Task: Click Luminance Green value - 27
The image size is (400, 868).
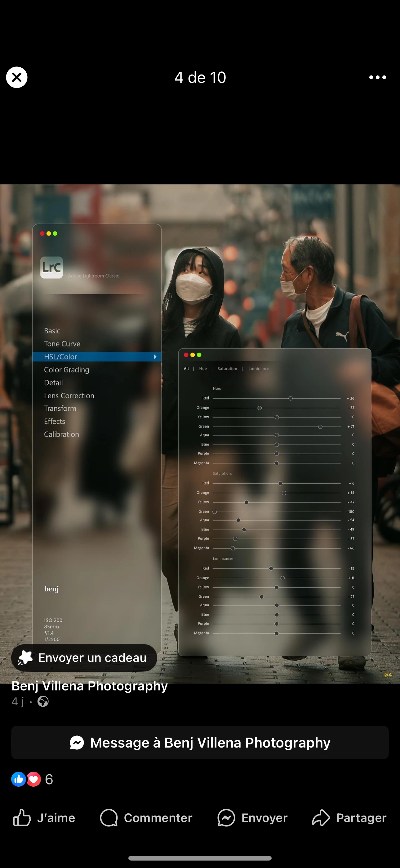Action: [x=351, y=597]
